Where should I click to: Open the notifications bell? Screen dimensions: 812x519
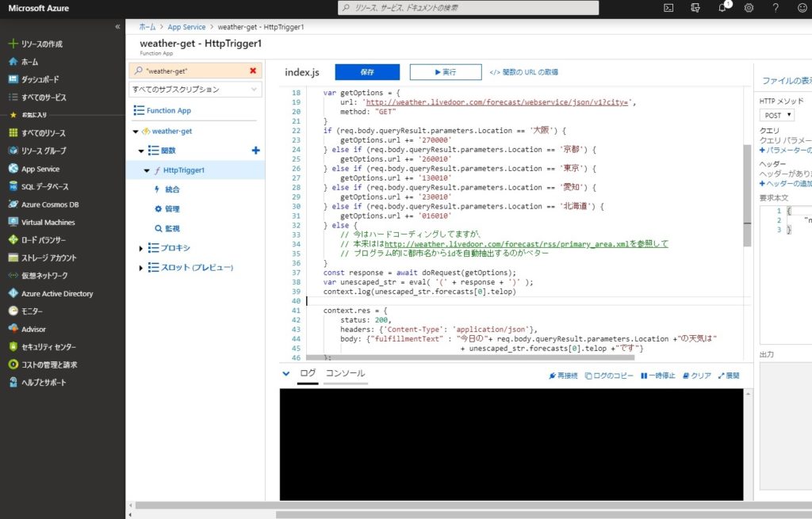pos(723,7)
